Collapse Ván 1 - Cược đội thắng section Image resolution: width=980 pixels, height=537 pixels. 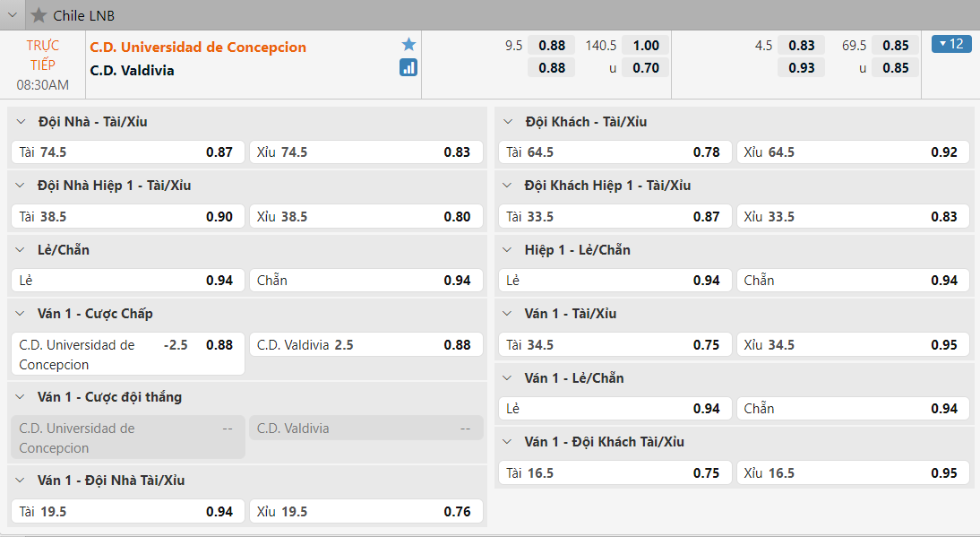pos(21,397)
